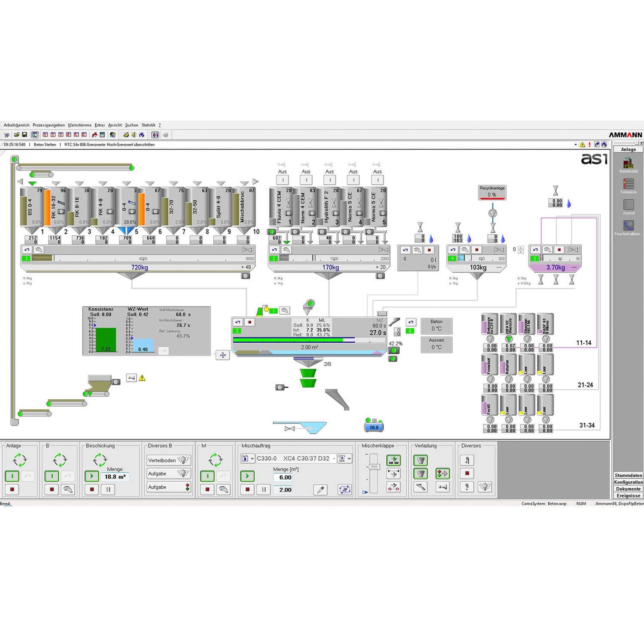Image resolution: width=644 pixels, height=644 pixels.
Task: Open the Fehlerliste error list icon
Action: pyautogui.click(x=629, y=183)
